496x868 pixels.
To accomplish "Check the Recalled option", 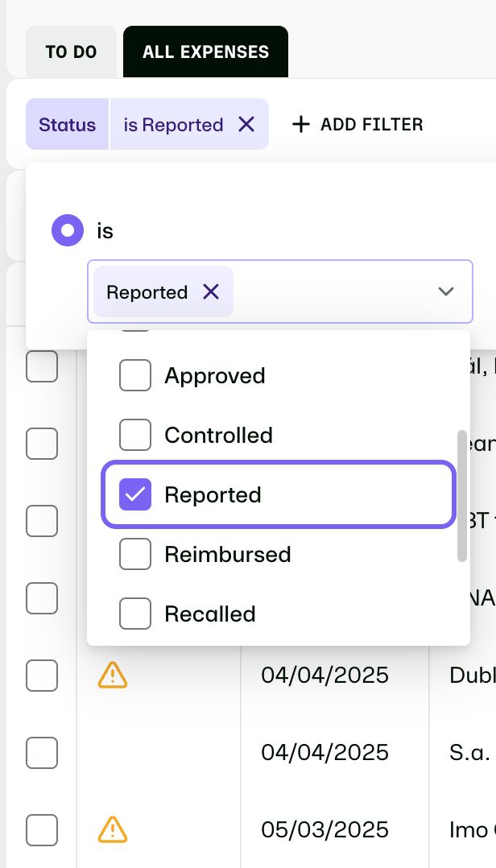I will pyautogui.click(x=135, y=614).
